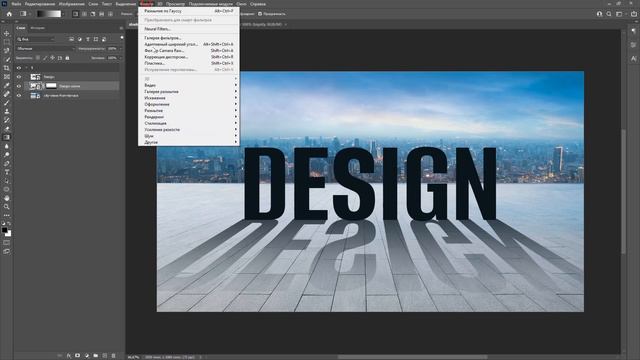This screenshot has width=640, height=360.
Task: Select the Hand tool
Action: (6, 198)
